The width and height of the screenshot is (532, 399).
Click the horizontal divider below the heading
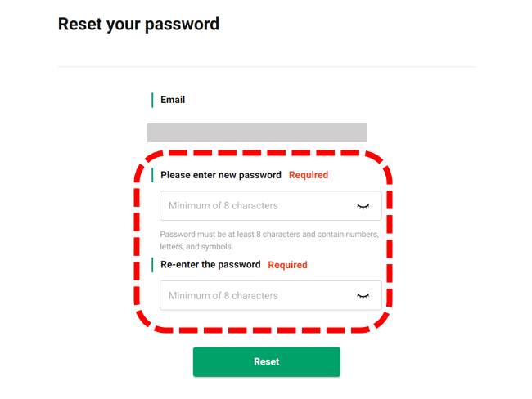point(266,66)
